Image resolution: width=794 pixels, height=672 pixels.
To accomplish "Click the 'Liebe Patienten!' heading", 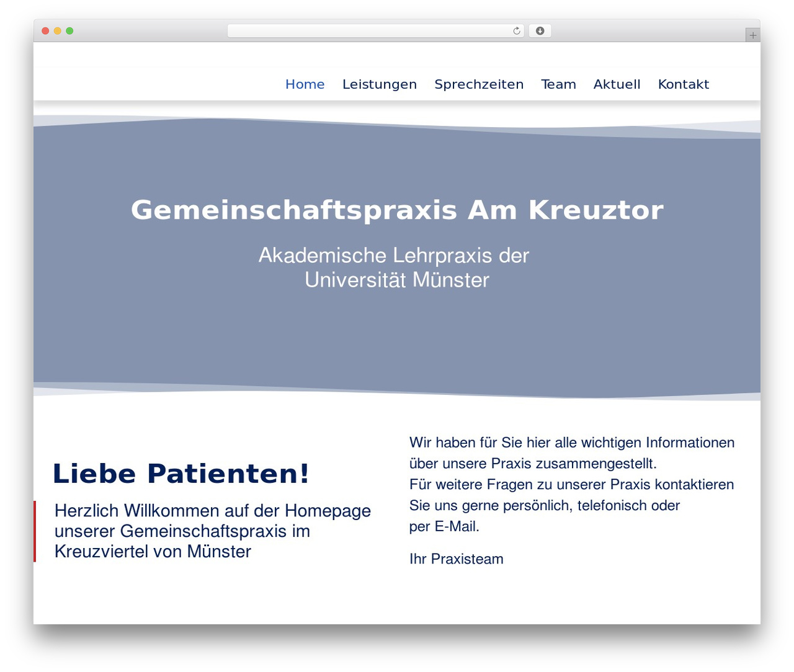I will point(181,474).
